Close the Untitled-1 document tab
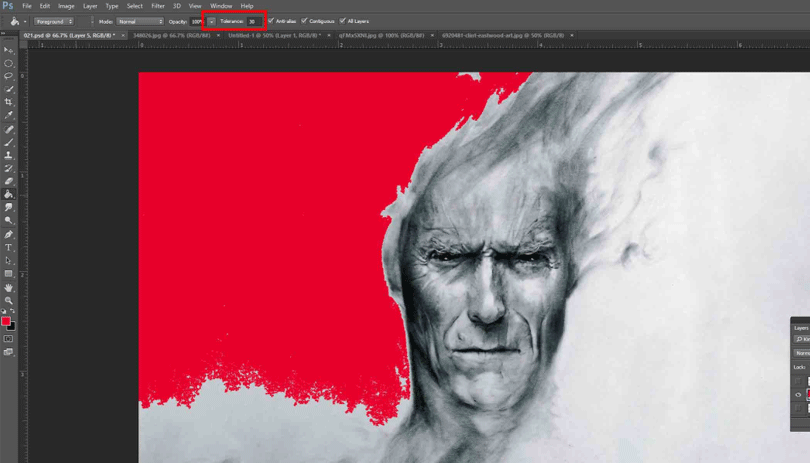Screen dimensions: 810x463 (329, 35)
